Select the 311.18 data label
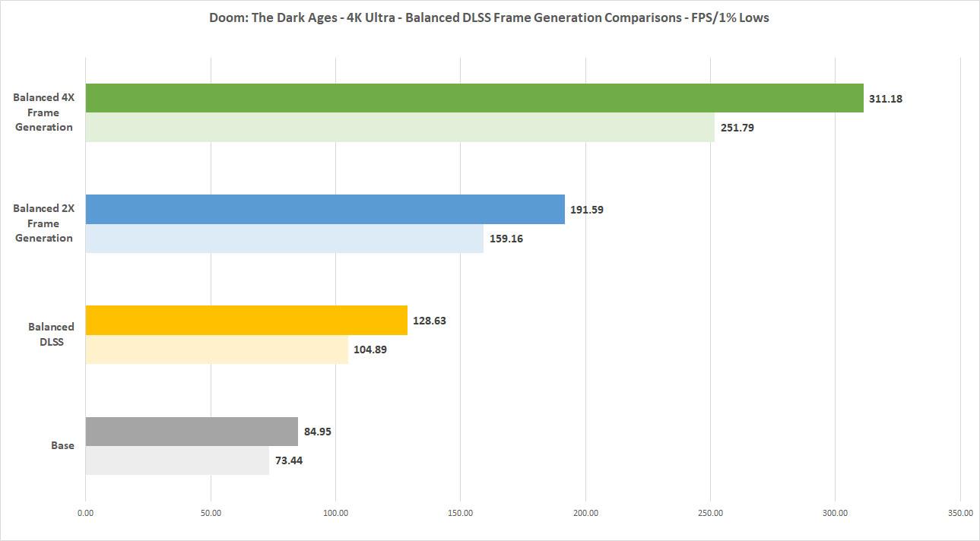This screenshot has width=980, height=541. coord(886,98)
